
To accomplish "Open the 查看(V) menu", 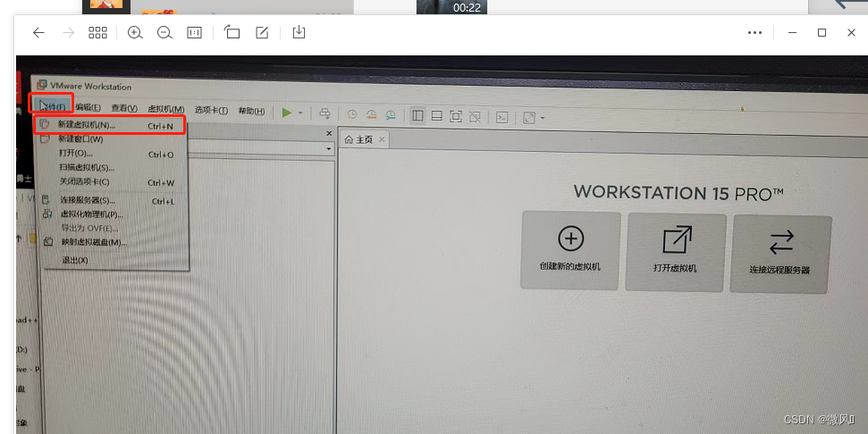I will coord(124,108).
